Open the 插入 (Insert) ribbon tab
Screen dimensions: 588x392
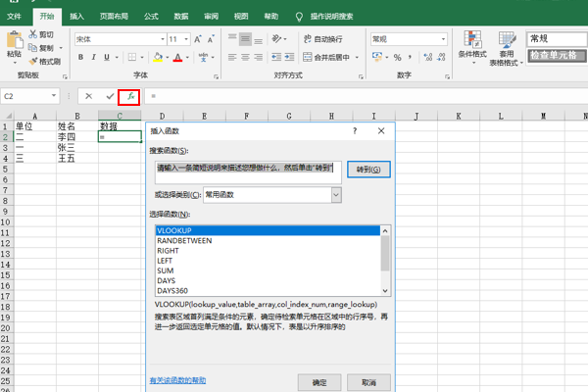click(x=77, y=17)
